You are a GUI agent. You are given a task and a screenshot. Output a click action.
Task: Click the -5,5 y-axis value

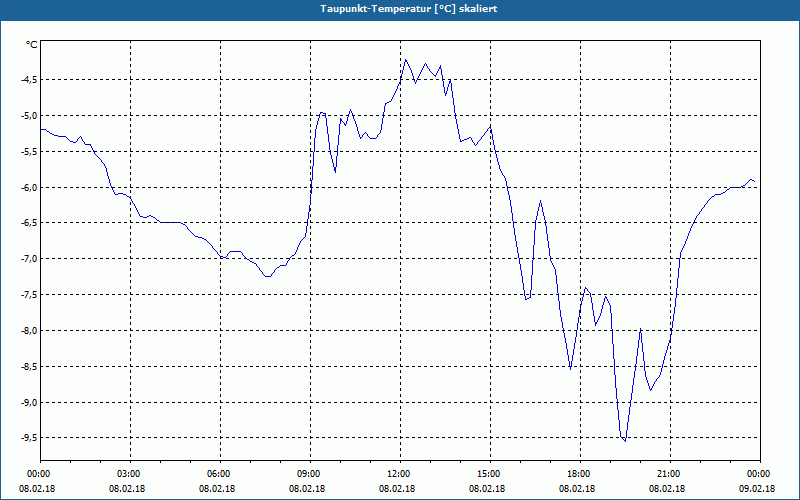point(28,152)
